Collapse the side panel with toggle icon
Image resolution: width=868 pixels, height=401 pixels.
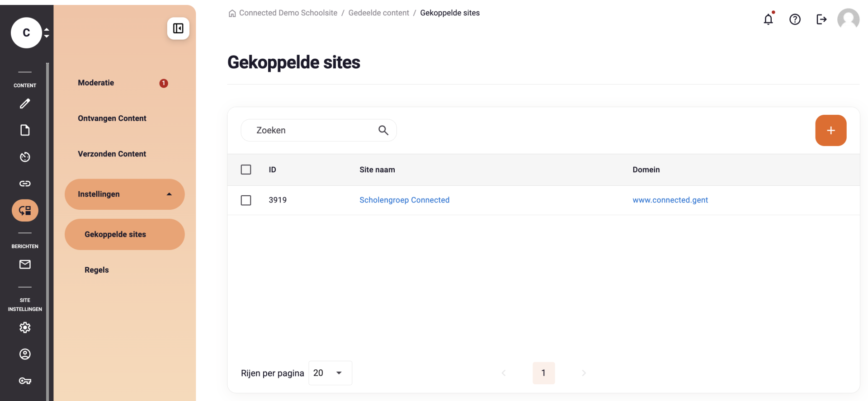click(x=178, y=28)
